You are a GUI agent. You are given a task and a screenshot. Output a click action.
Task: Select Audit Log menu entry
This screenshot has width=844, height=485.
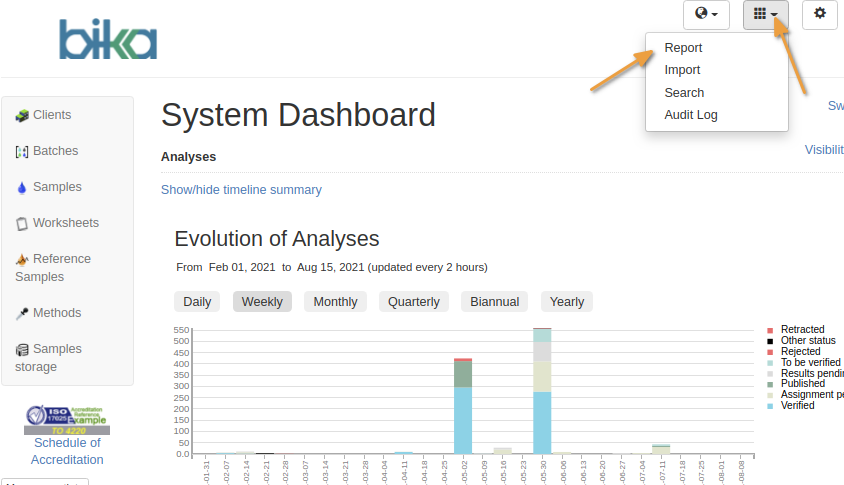[x=691, y=115]
